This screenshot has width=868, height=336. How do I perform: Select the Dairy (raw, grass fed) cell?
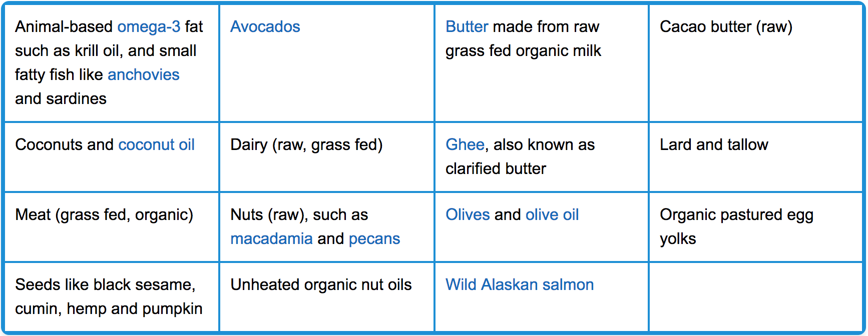point(327,157)
